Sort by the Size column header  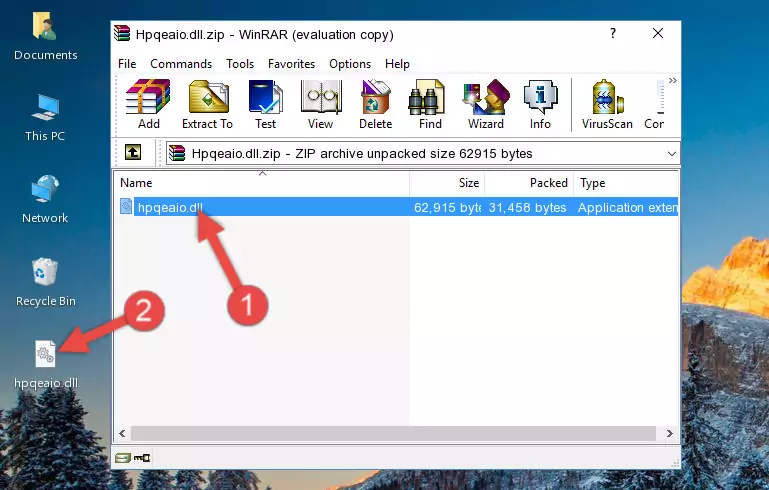tap(447, 183)
